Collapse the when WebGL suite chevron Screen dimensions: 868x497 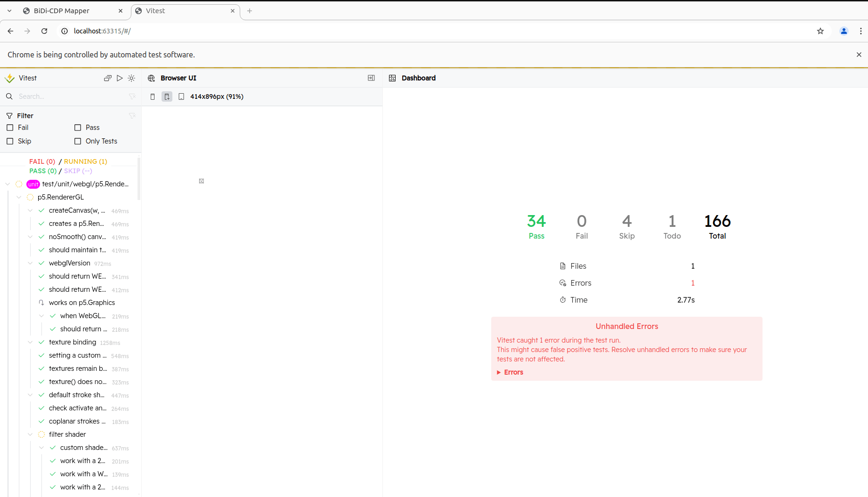click(41, 316)
